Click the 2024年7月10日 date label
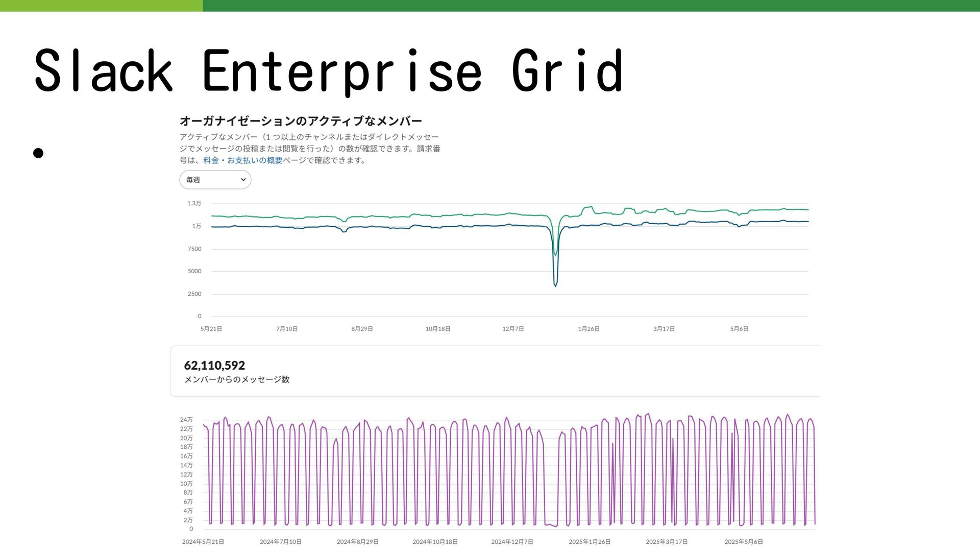 point(280,542)
